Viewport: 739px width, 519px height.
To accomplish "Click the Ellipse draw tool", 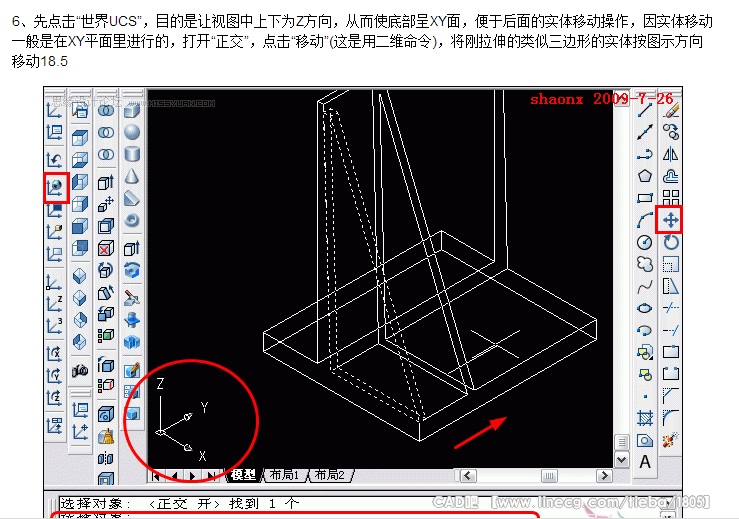I will [x=644, y=308].
